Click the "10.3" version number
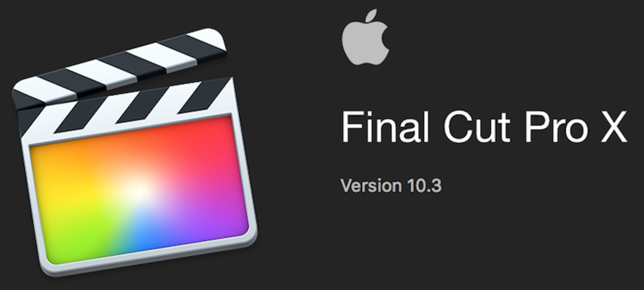 [x=424, y=186]
